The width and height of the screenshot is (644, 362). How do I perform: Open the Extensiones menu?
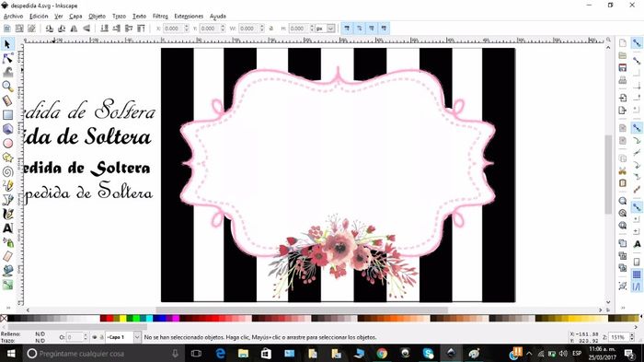pos(189,16)
